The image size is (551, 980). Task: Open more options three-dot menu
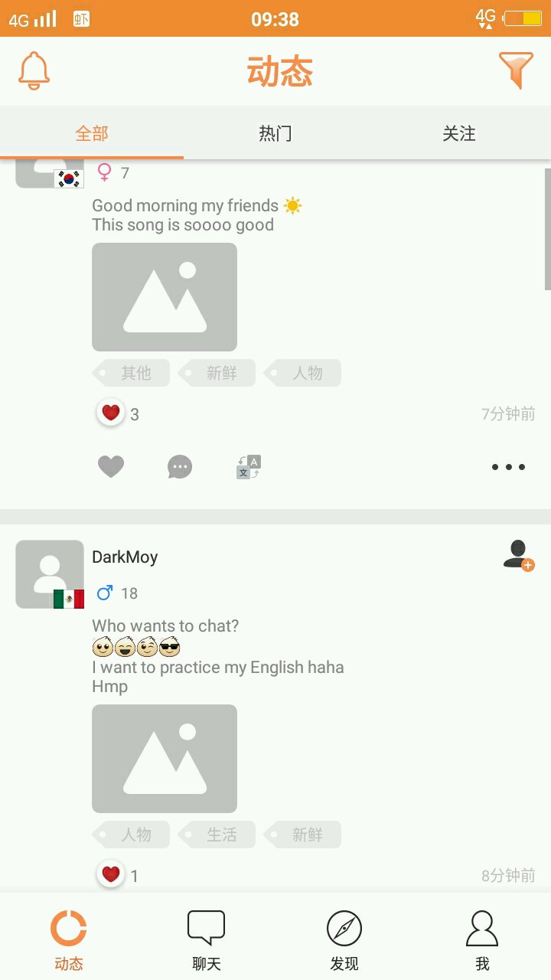[508, 466]
